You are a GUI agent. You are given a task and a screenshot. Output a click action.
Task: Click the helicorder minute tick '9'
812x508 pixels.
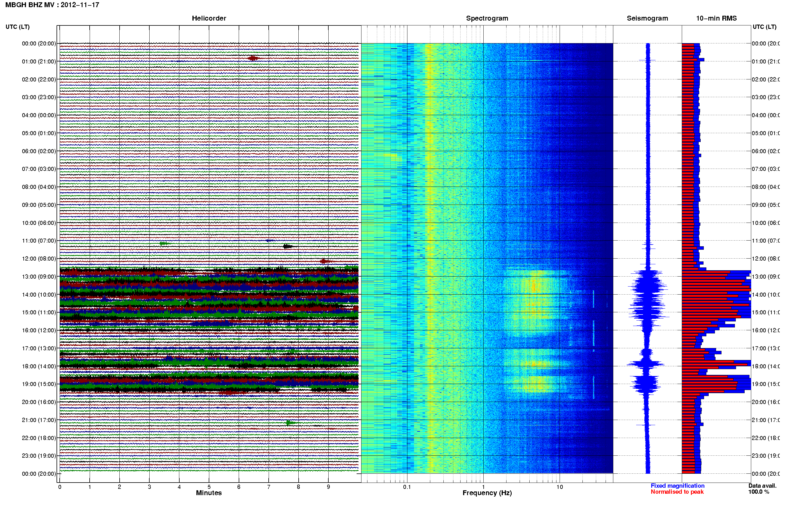[x=328, y=487]
